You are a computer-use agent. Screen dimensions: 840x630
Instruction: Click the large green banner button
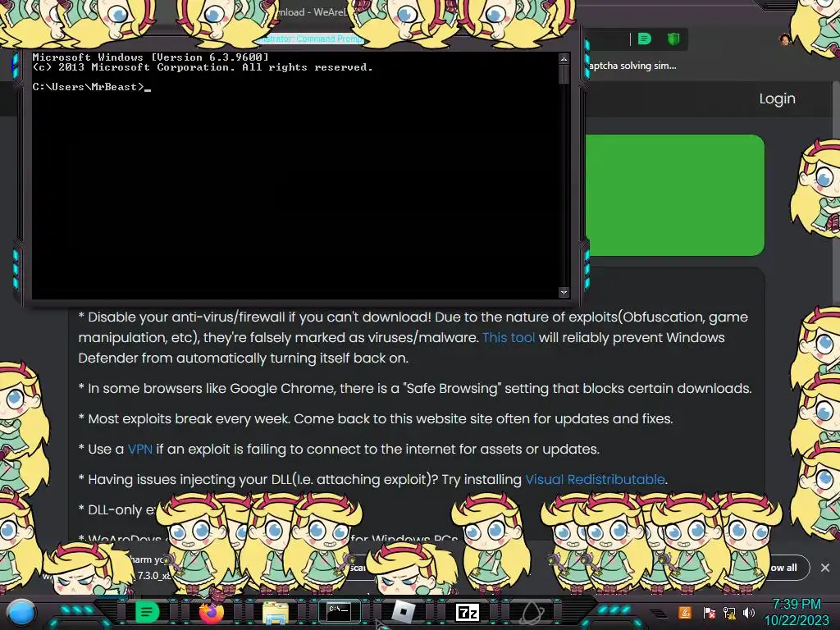pyautogui.click(x=674, y=195)
